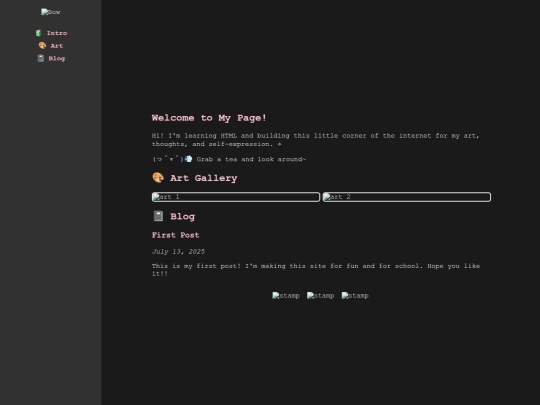
Task: Click the green book icon beside Intro
Action: point(39,33)
